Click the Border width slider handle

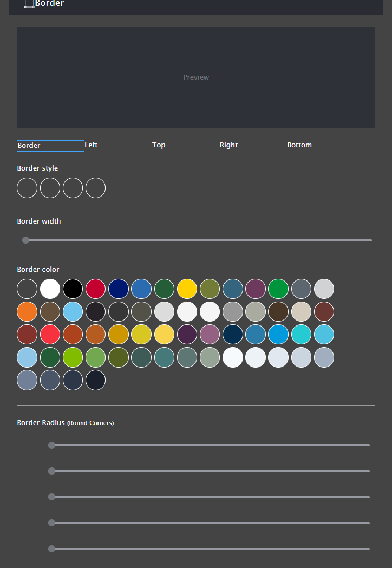(x=25, y=240)
